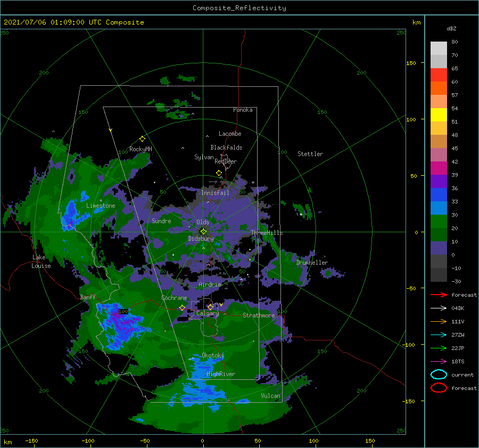
Task: Click the Drumheller city label
Action: pyautogui.click(x=312, y=263)
